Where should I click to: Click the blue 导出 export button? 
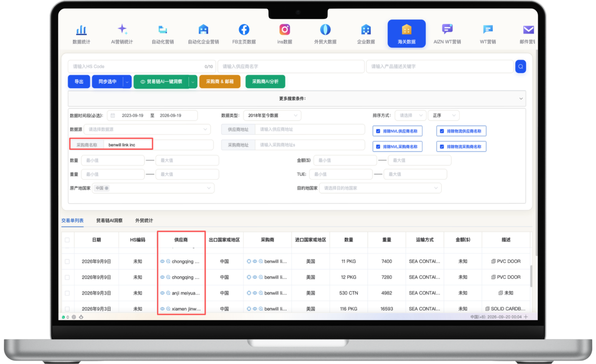point(79,82)
